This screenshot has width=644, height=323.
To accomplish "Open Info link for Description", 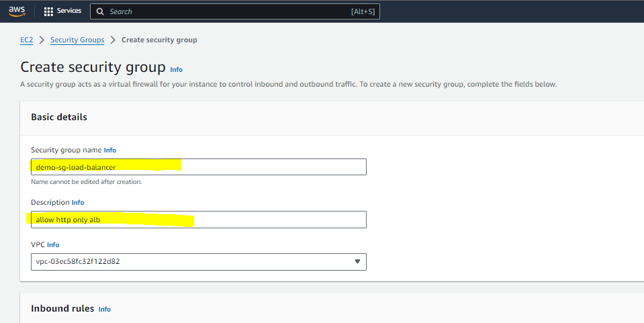I will (x=78, y=202).
